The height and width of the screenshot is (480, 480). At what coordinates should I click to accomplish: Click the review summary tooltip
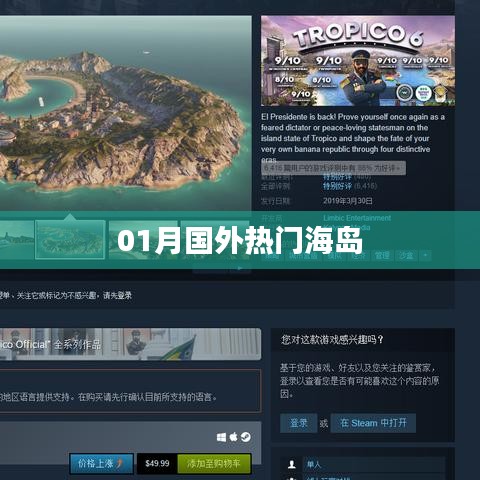pyautogui.click(x=333, y=168)
